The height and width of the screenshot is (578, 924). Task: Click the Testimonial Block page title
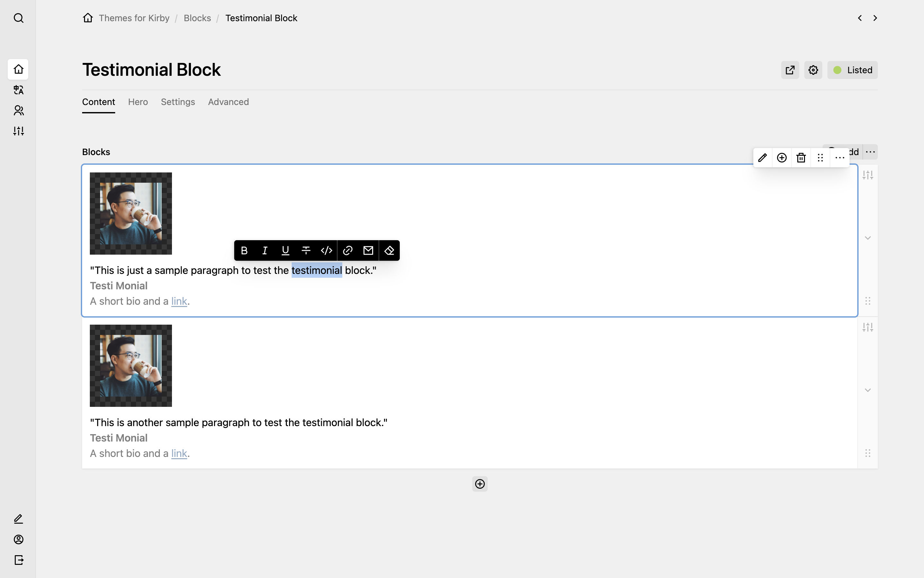151,70
